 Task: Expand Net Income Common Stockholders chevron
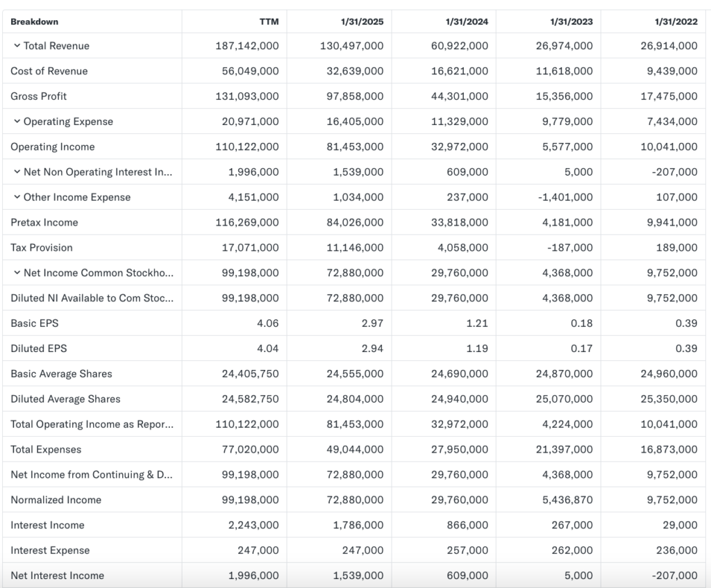(17, 273)
